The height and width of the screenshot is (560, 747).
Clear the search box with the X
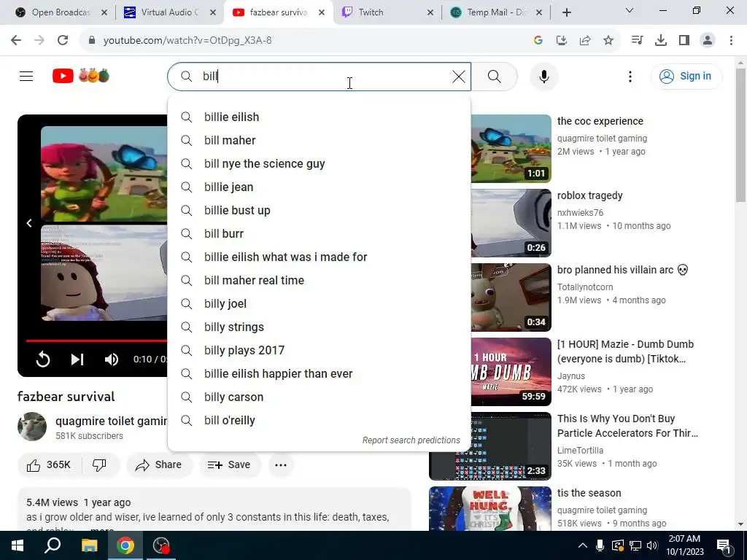pos(458,76)
